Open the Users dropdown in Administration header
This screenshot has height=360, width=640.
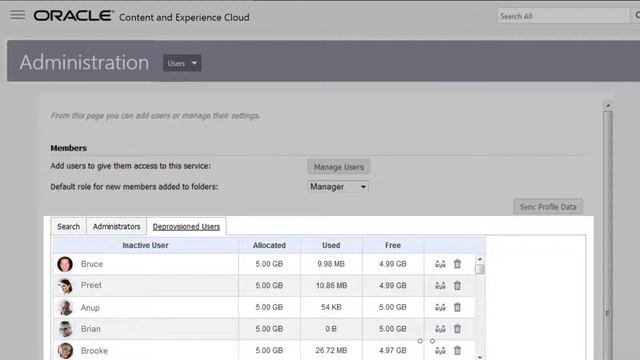[182, 63]
